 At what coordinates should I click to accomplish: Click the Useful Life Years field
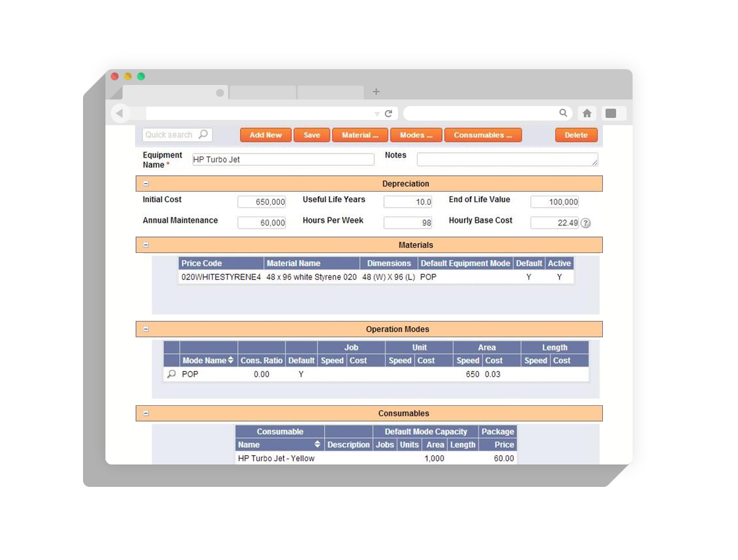pos(408,202)
